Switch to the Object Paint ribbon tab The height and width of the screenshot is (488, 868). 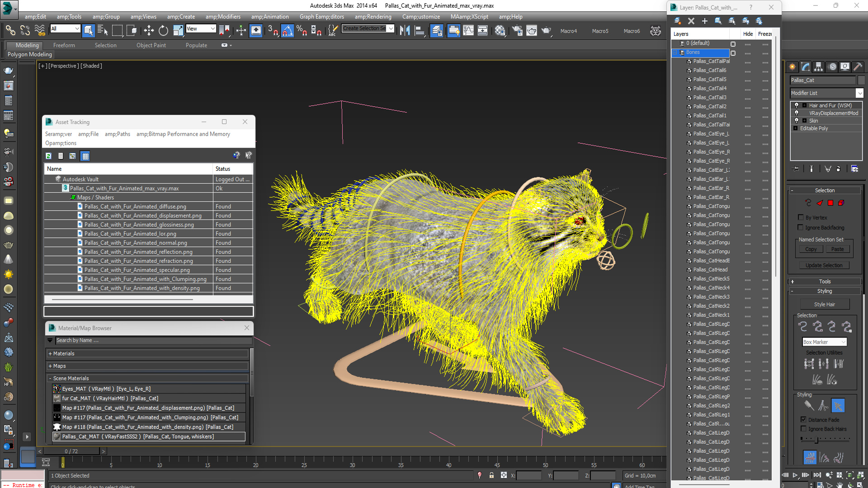coord(151,45)
